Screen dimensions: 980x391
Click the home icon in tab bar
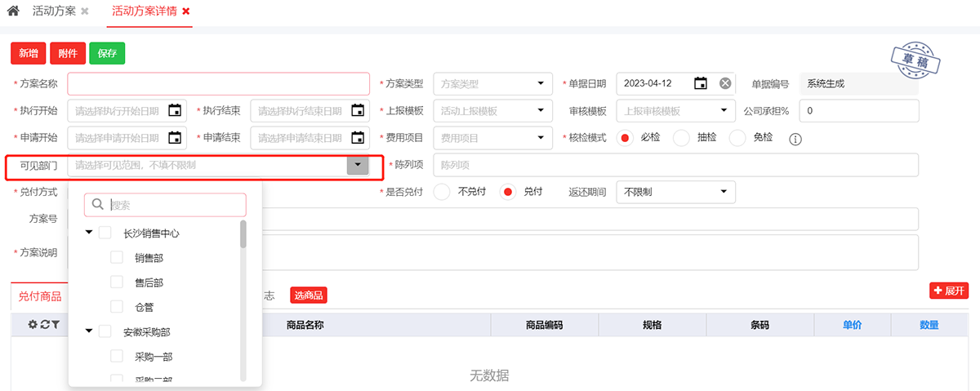[13, 11]
